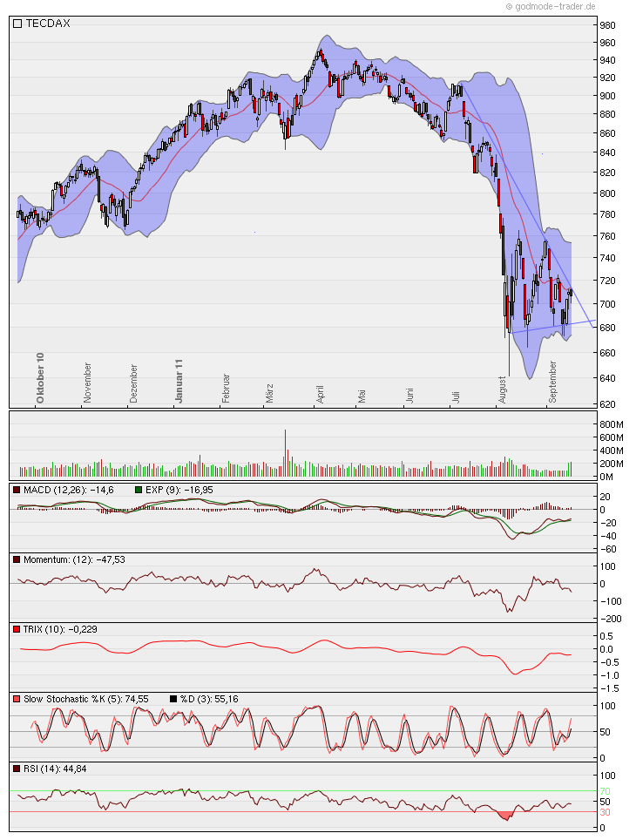Click the Mai time axis label
This screenshot has height=840, width=636.
(x=362, y=396)
